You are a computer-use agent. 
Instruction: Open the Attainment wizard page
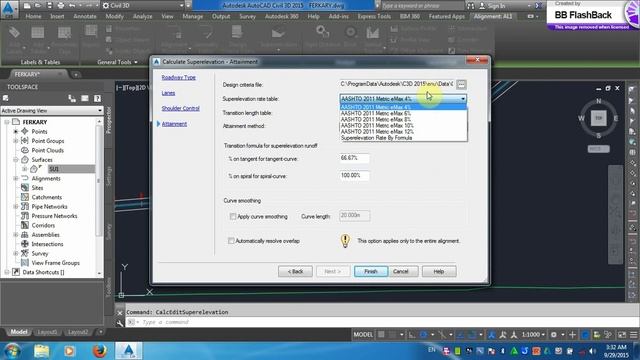click(x=174, y=124)
